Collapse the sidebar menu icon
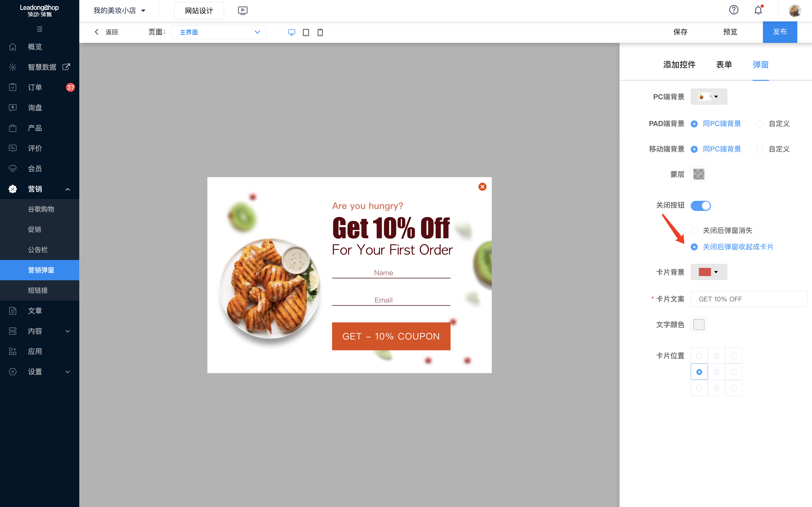Screen dimensions: 812x507 coord(39,29)
